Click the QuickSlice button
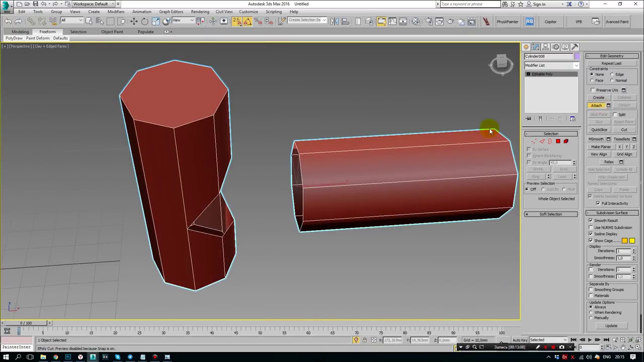 click(x=599, y=130)
